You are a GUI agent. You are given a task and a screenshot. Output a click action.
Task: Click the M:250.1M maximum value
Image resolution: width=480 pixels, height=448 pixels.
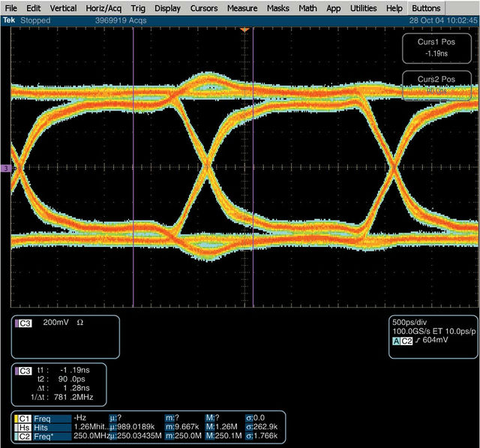pos(223,435)
